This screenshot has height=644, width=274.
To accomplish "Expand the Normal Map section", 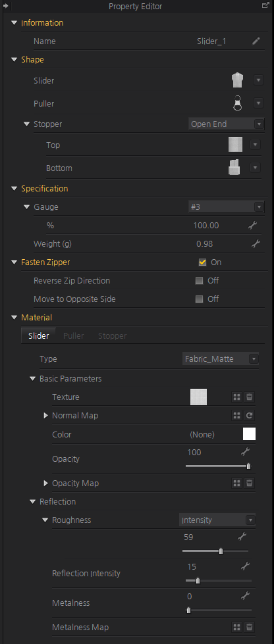I will pyautogui.click(x=46, y=416).
